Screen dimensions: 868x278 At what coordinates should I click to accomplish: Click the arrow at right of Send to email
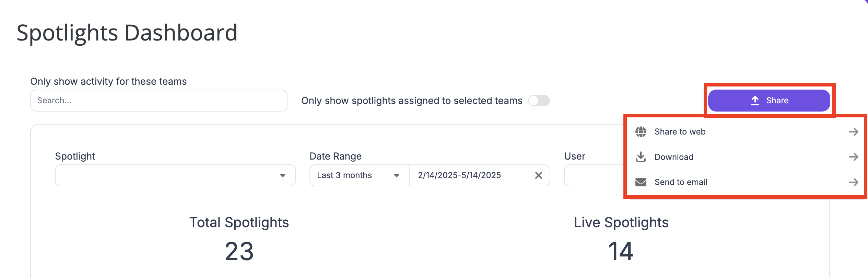click(x=853, y=182)
